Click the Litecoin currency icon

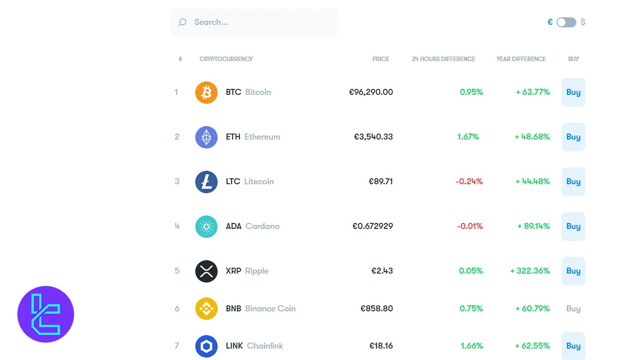[x=206, y=181]
